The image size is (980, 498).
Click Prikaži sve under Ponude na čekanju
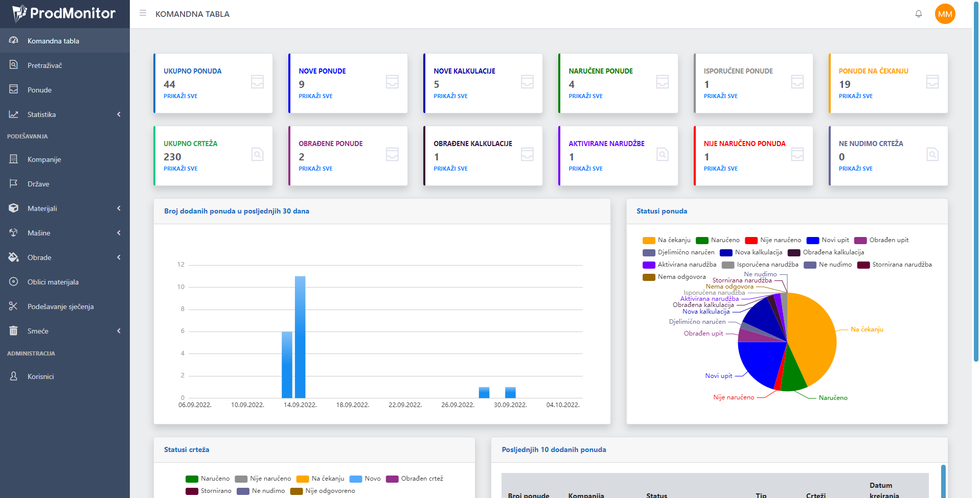[x=855, y=96]
